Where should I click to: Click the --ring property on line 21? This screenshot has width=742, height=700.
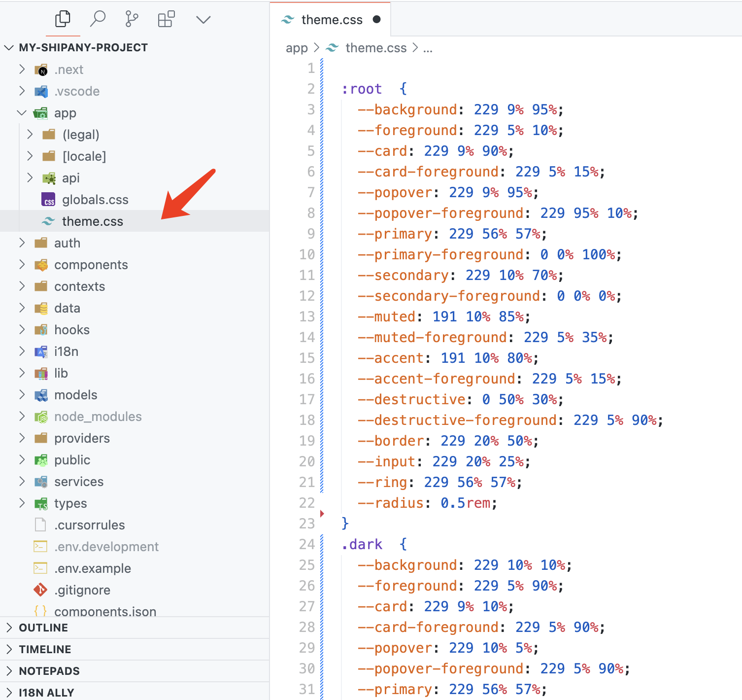tap(382, 482)
